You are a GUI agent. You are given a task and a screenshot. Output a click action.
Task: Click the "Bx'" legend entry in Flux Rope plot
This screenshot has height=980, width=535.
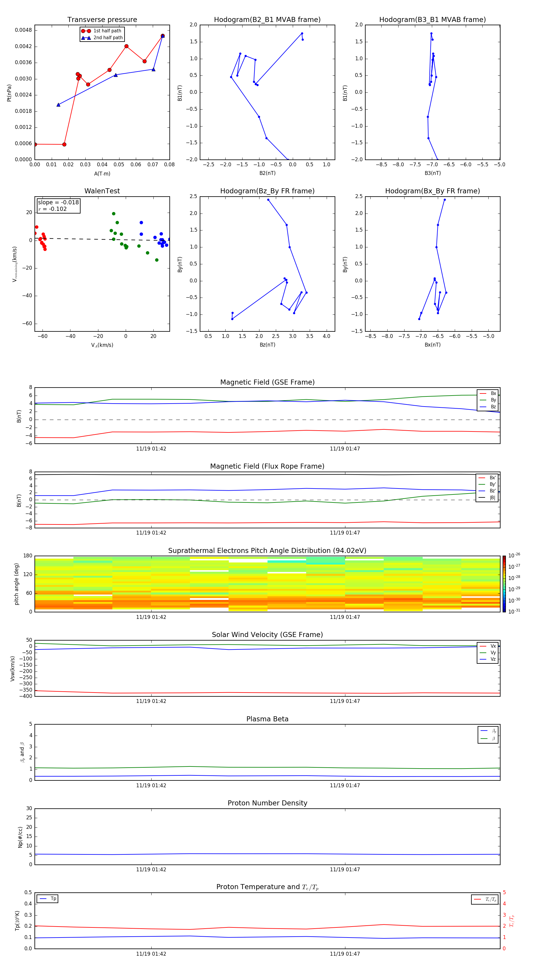point(487,478)
